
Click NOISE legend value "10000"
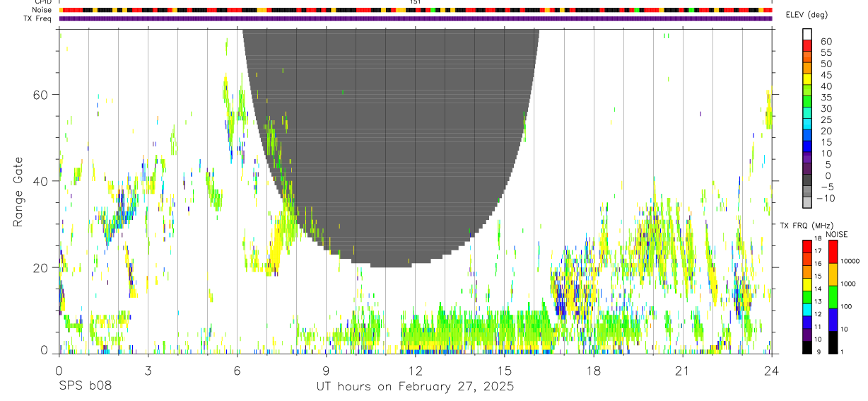click(850, 261)
